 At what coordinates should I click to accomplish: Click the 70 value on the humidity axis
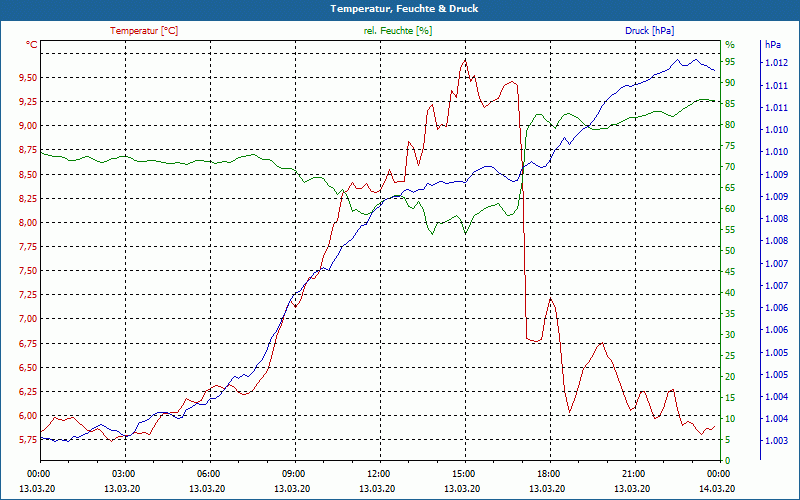pyautogui.click(x=730, y=167)
